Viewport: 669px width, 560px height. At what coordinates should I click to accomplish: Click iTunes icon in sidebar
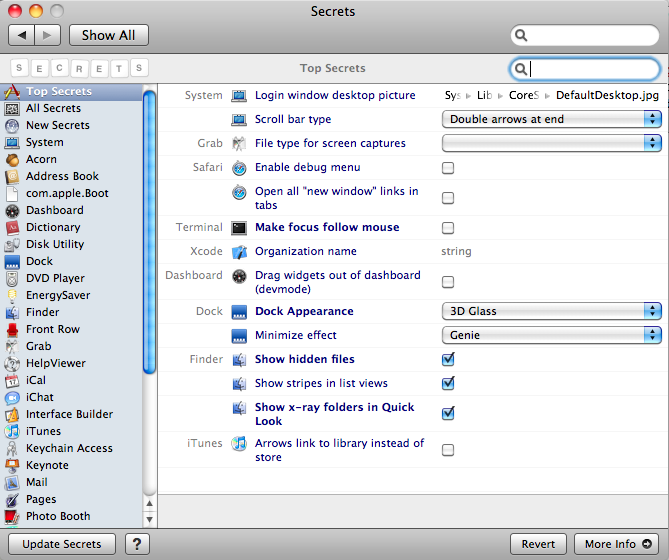pos(12,432)
